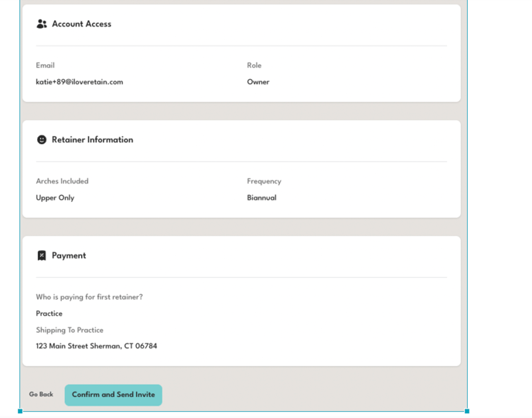
Task: Click the Account Access heading
Action: (x=81, y=24)
